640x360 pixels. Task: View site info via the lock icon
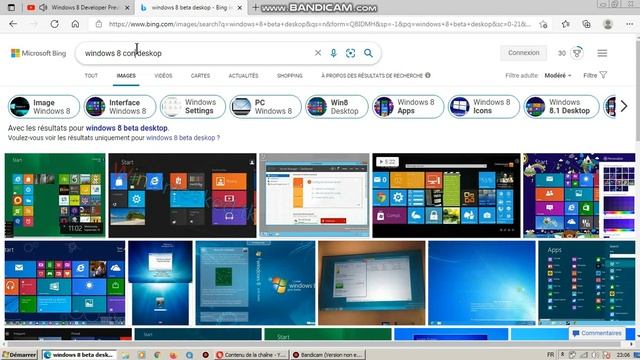pos(99,24)
